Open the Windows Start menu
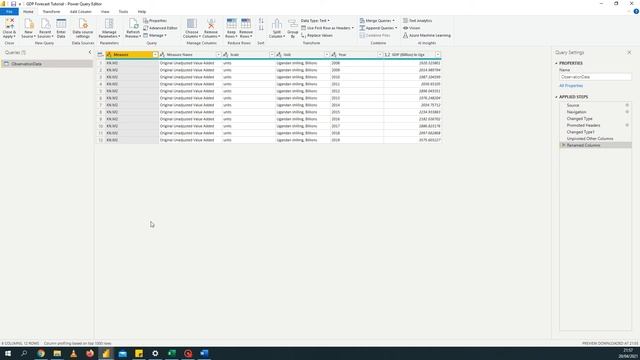640x360 pixels. pyautogui.click(x=8, y=353)
